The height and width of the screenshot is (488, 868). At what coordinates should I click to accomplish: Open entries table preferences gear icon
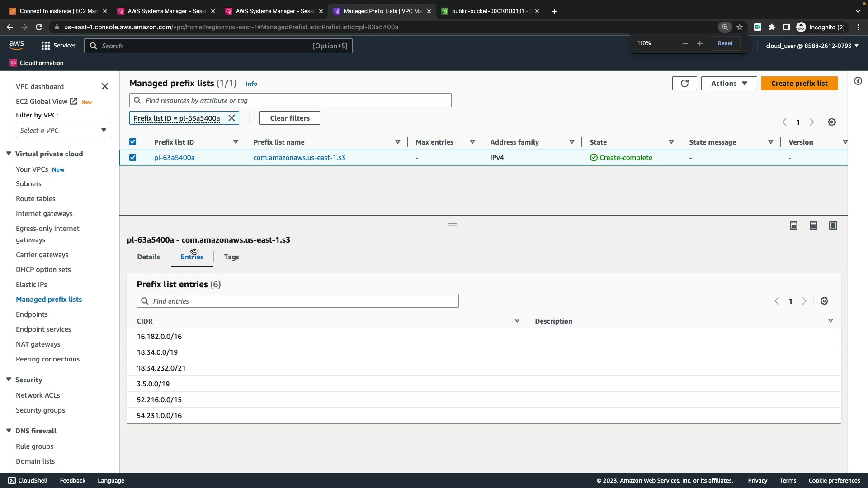coord(824,301)
